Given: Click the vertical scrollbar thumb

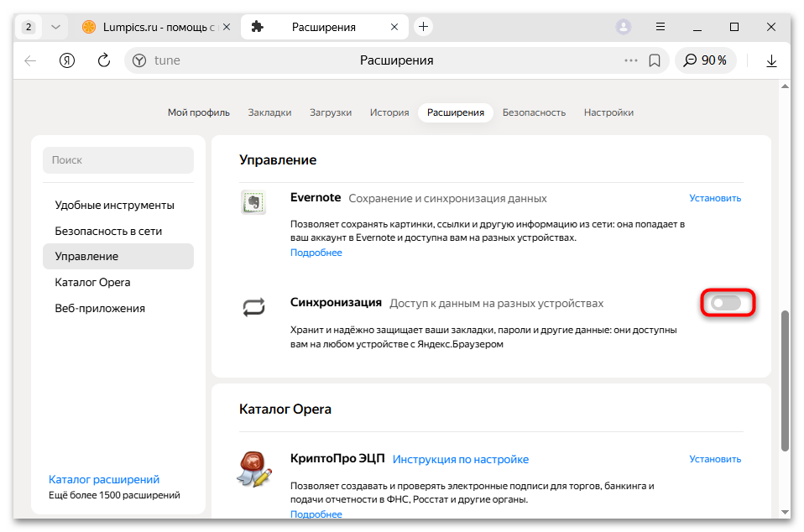Looking at the screenshot, I should 785,381.
